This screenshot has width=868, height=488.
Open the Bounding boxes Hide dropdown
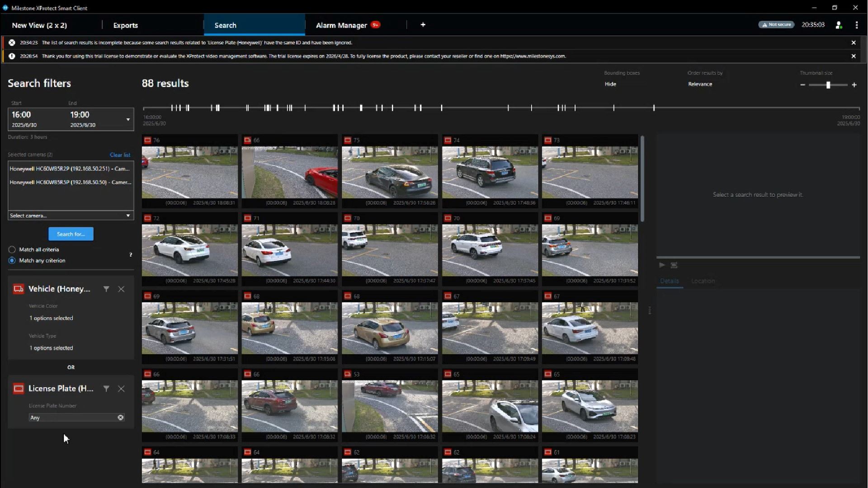pos(610,84)
